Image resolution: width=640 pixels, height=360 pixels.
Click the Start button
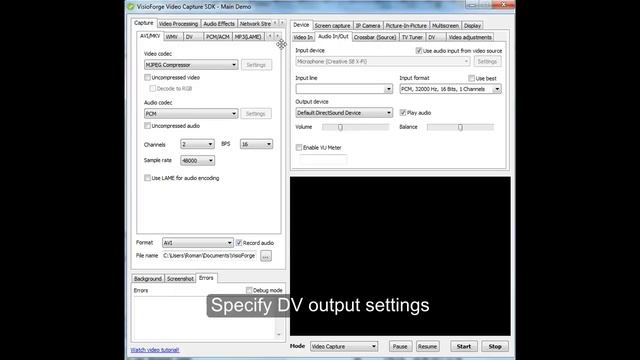click(464, 346)
